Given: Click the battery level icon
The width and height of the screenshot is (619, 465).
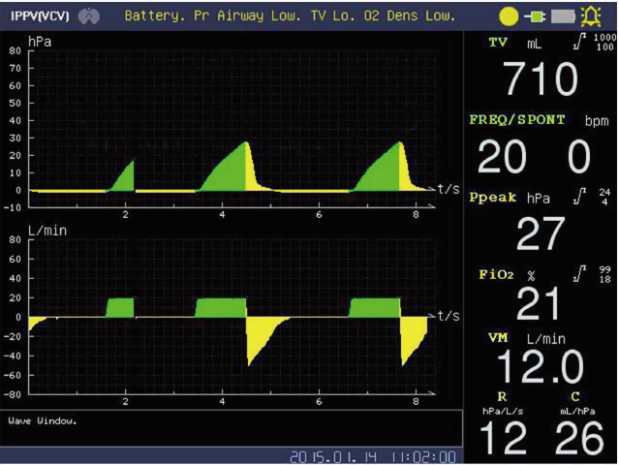Looking at the screenshot, I should [563, 17].
